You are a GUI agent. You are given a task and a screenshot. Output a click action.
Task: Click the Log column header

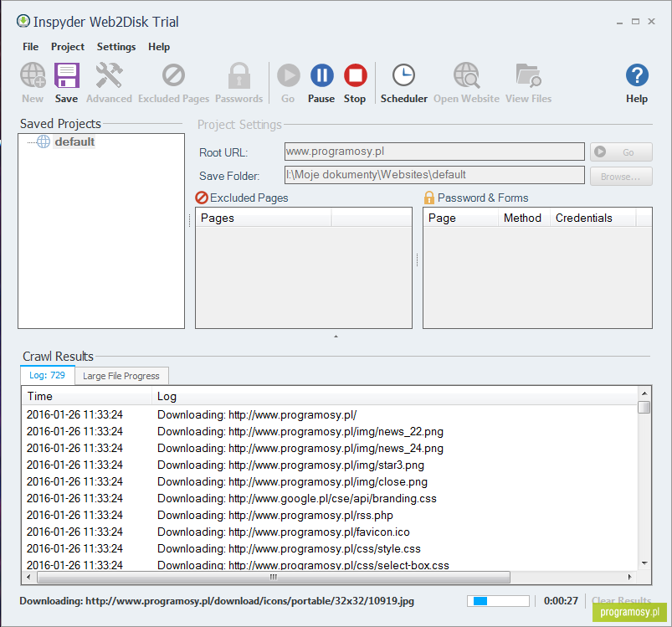pos(394,396)
